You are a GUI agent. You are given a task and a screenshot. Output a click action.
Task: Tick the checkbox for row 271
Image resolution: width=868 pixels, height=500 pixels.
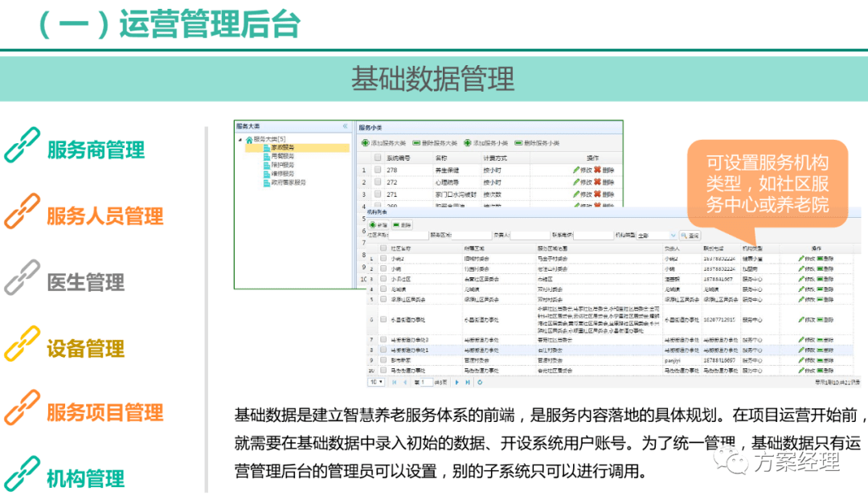click(x=378, y=195)
